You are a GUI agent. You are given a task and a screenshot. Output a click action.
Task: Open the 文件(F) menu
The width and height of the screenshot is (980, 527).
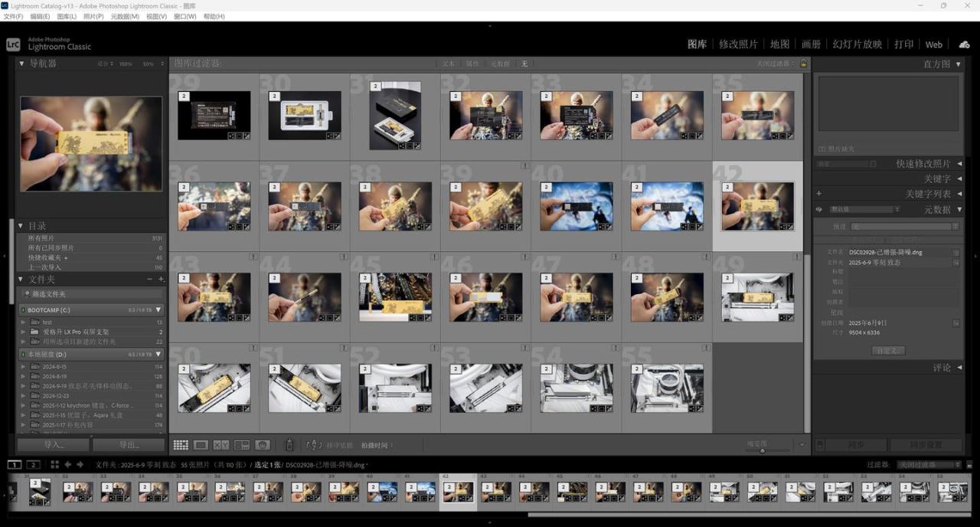click(13, 16)
